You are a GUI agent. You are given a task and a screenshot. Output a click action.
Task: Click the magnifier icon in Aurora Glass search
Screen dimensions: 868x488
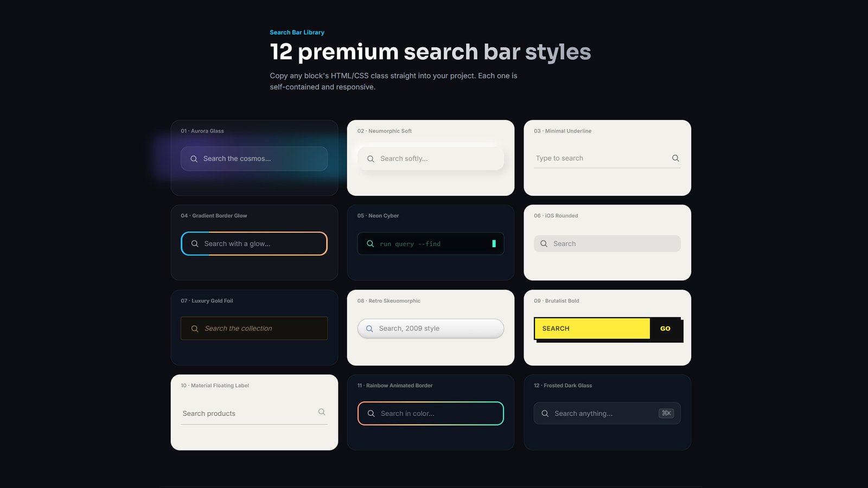pos(194,159)
